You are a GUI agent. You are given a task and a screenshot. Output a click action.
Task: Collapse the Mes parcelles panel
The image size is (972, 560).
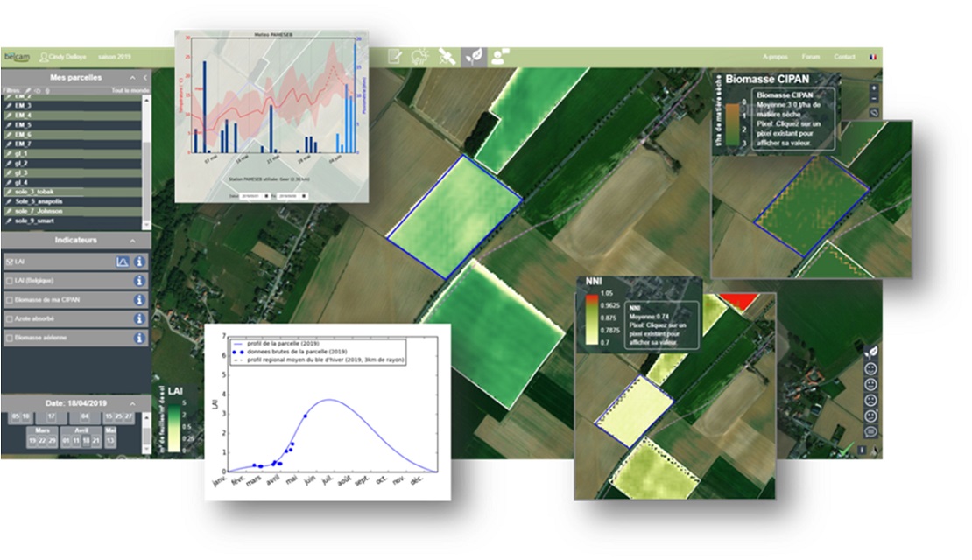pos(132,78)
